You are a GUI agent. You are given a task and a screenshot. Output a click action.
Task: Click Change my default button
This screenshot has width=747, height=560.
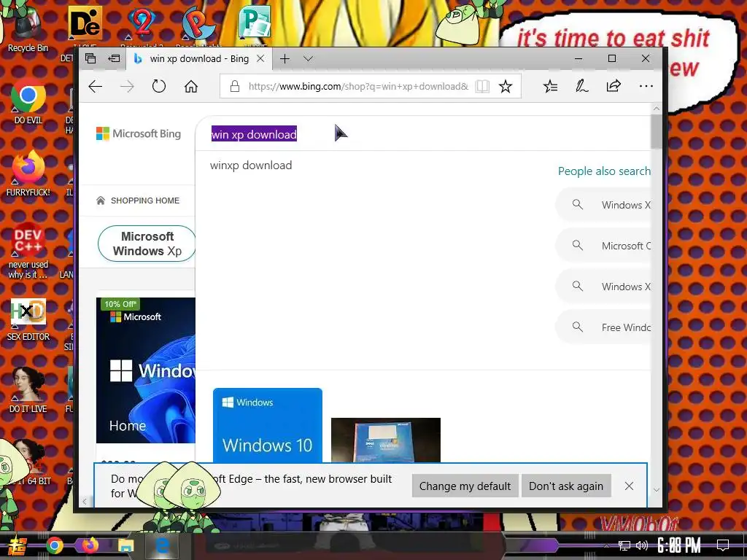(465, 486)
